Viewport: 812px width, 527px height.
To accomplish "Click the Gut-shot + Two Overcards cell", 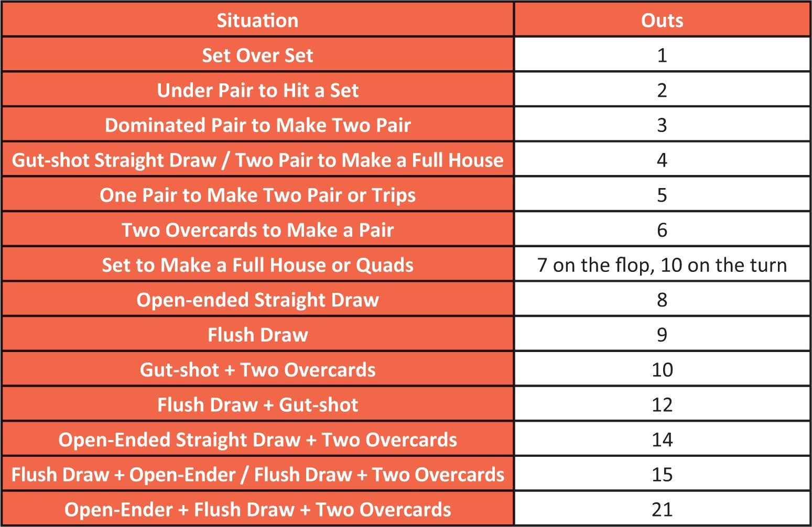I will [x=257, y=370].
